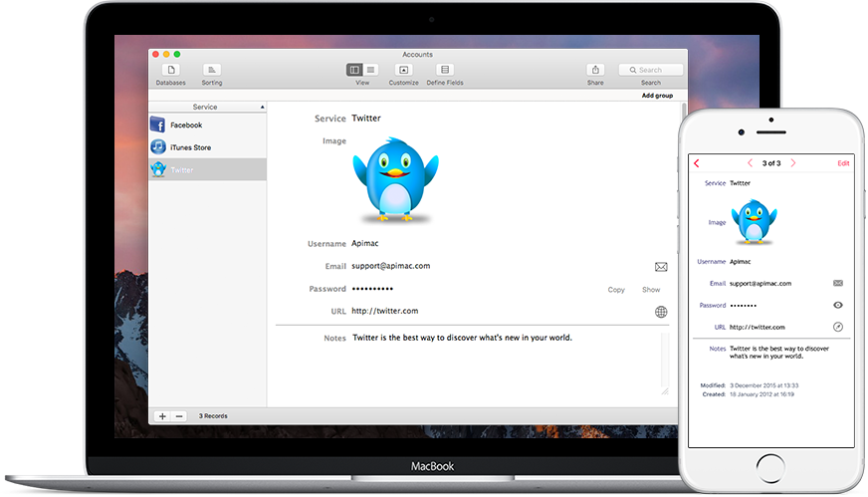Select the Facebook record

click(208, 125)
